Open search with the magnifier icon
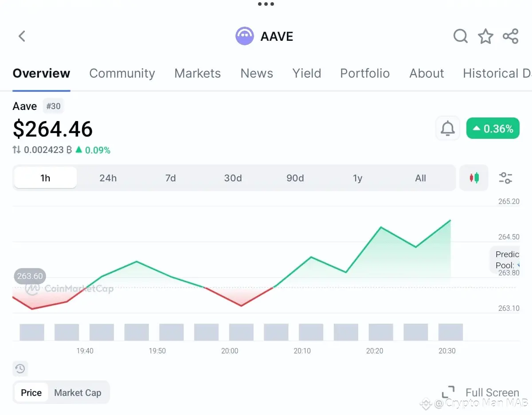 tap(461, 36)
